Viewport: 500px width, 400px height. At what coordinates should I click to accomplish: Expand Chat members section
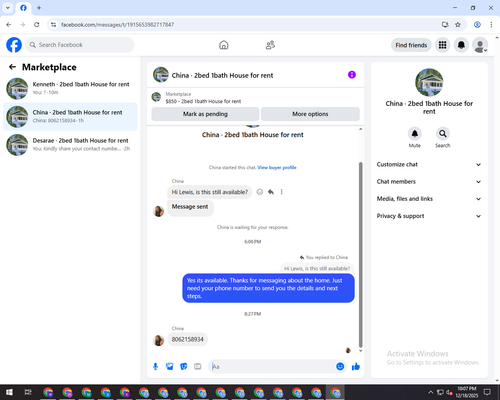point(429,182)
